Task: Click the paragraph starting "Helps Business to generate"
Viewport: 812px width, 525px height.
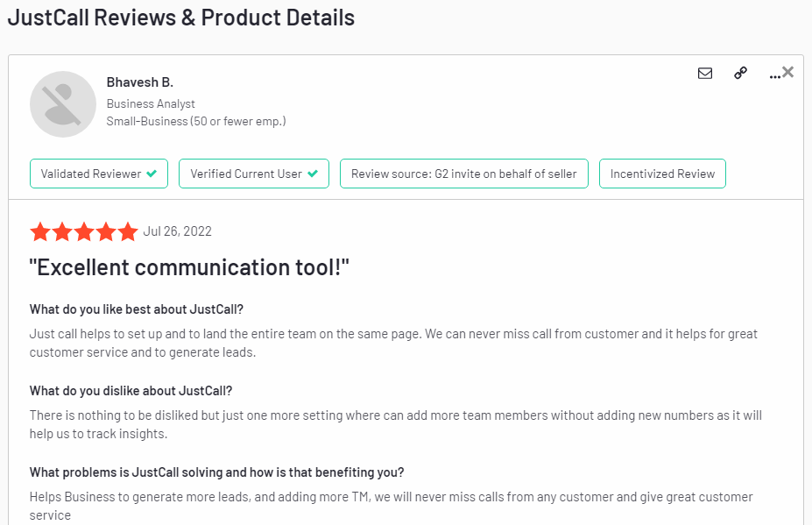Action: click(x=391, y=506)
